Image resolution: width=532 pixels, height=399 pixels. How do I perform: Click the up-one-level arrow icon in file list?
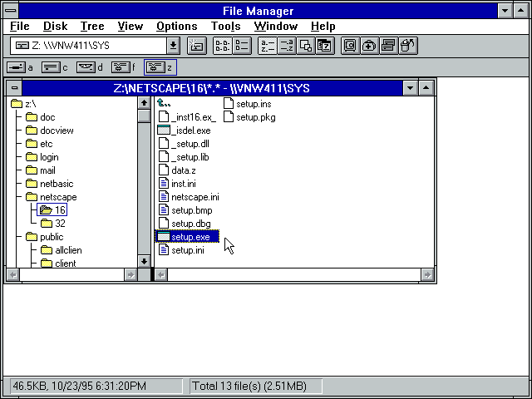[165, 103]
